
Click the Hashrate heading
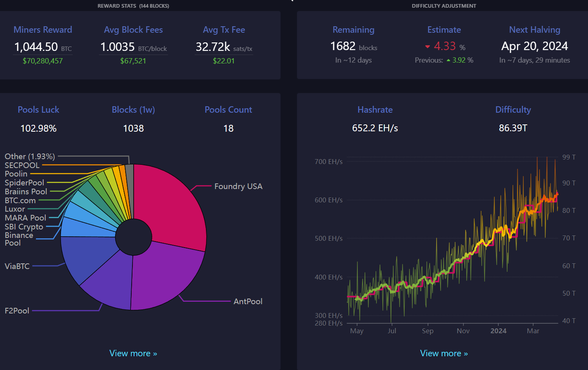pyautogui.click(x=375, y=110)
